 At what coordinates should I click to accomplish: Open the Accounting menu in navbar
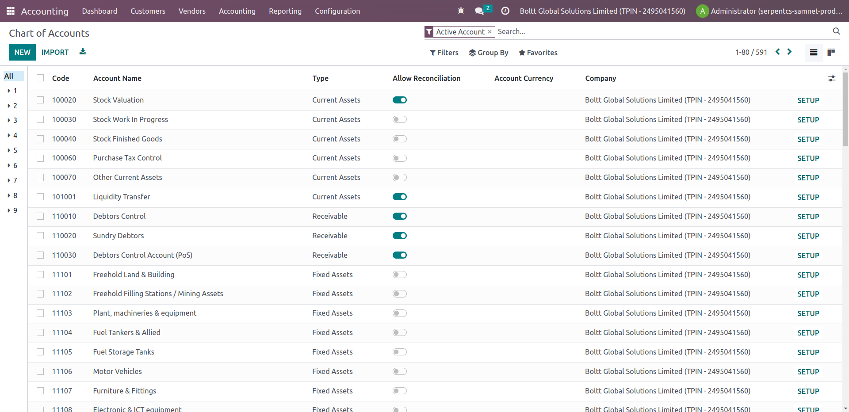point(237,11)
